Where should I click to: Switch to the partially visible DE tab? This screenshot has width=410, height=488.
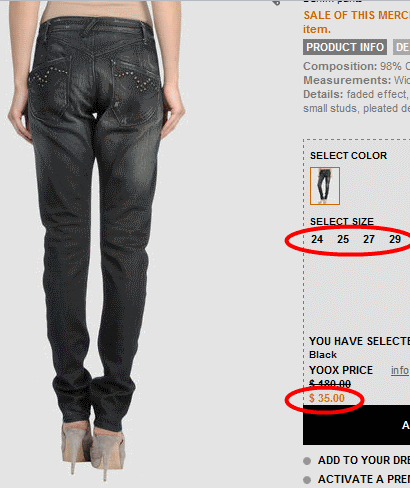(401, 47)
